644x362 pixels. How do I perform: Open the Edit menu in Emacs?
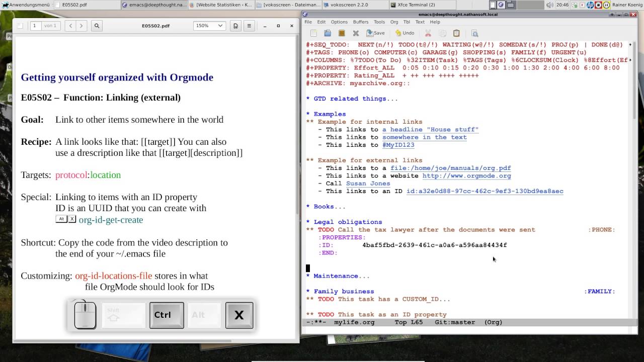321,22
